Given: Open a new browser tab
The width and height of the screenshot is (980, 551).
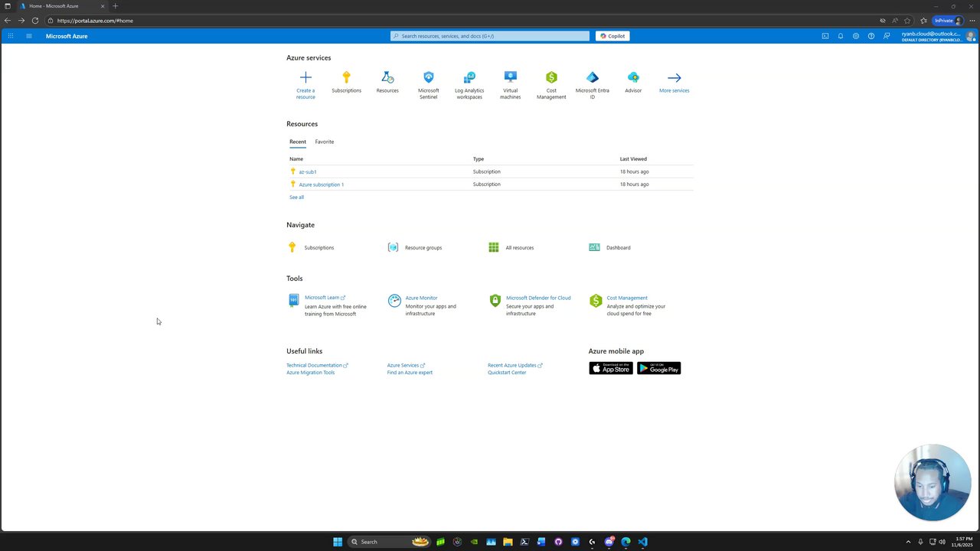Looking at the screenshot, I should (116, 6).
